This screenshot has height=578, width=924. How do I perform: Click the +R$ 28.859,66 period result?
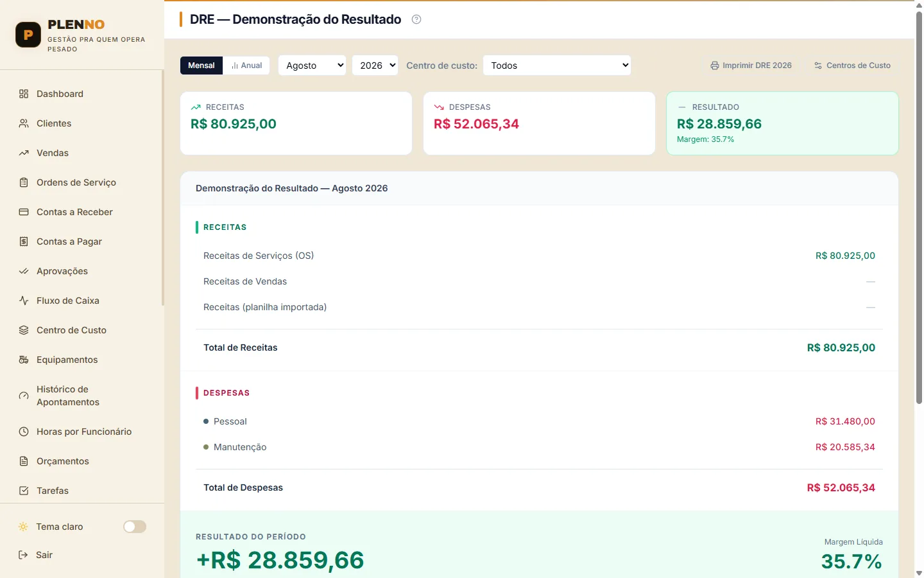[x=280, y=560]
